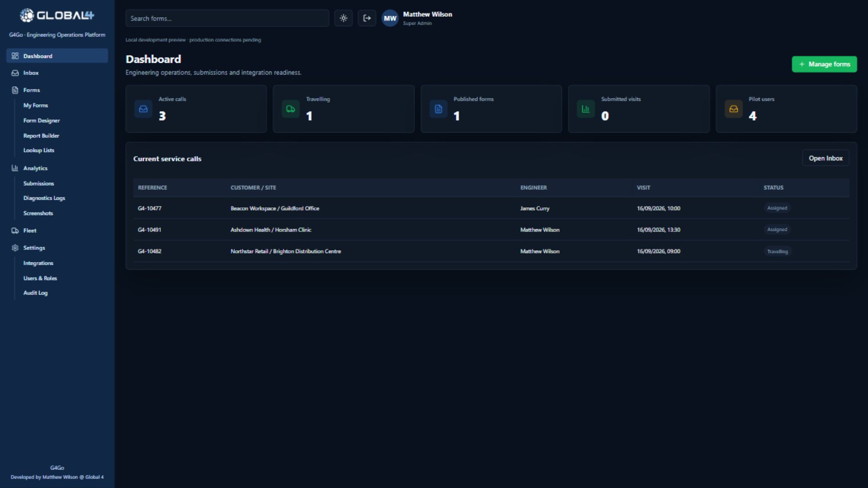Open Form Designer in sidebar
The image size is (868, 488).
pyautogui.click(x=42, y=121)
